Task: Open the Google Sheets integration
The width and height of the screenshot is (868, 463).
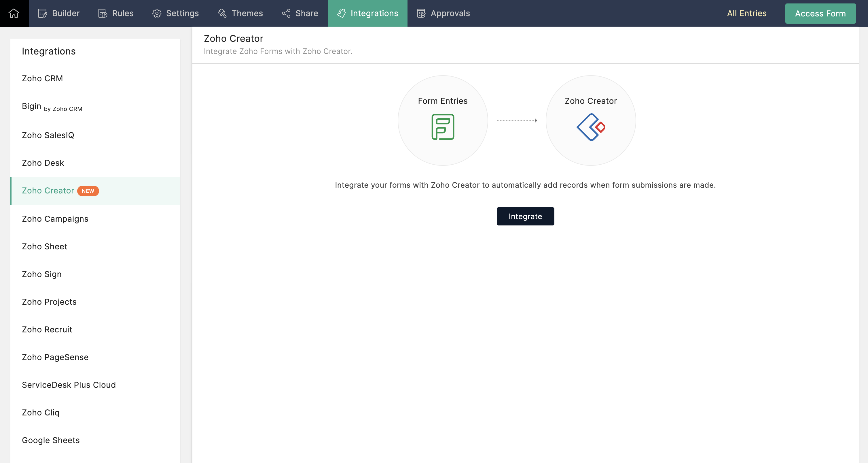Action: [51, 440]
